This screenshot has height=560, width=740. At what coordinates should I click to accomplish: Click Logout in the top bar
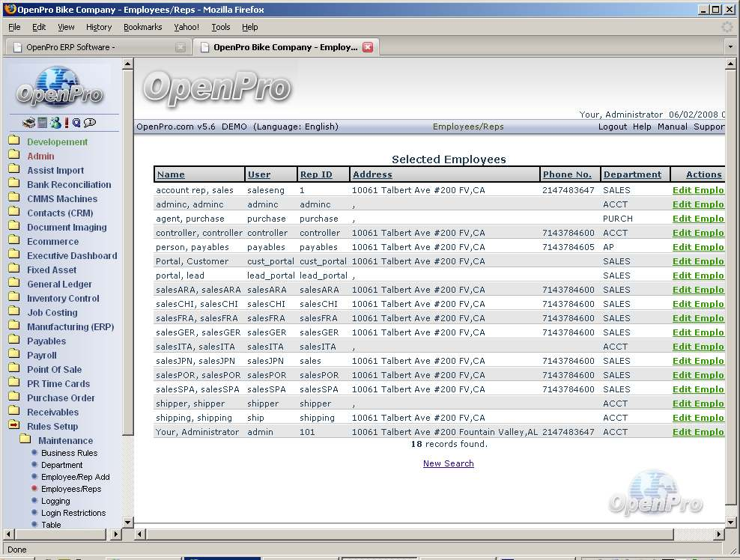click(x=612, y=127)
